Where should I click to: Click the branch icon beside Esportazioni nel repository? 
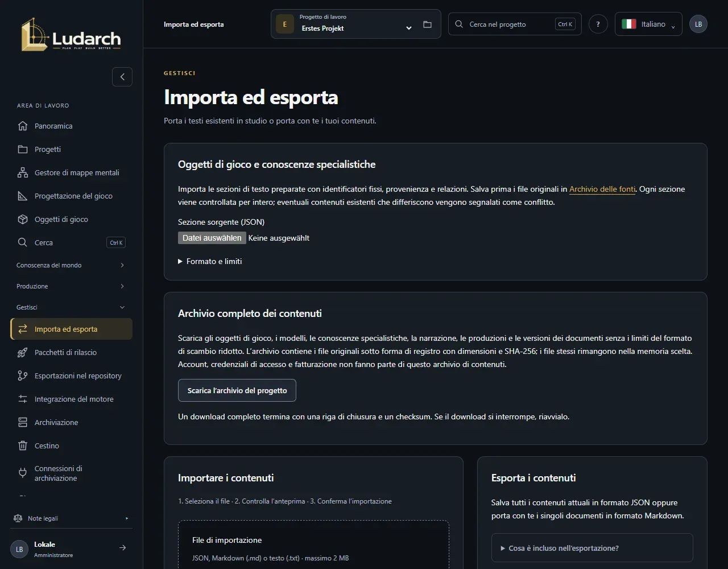click(x=23, y=376)
